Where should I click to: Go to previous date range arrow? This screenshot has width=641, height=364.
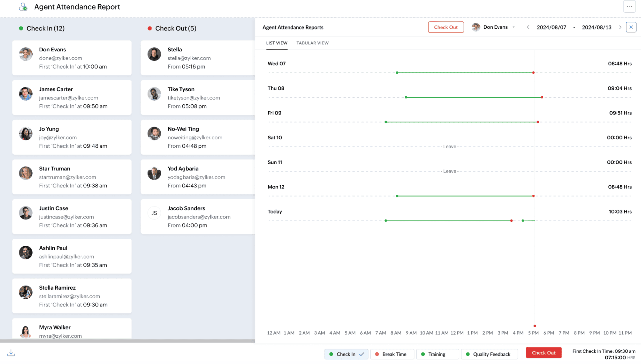click(x=528, y=27)
